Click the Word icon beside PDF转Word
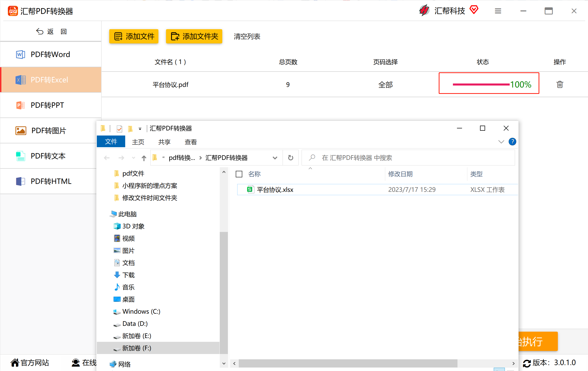The width and height of the screenshot is (588, 371). (21, 54)
